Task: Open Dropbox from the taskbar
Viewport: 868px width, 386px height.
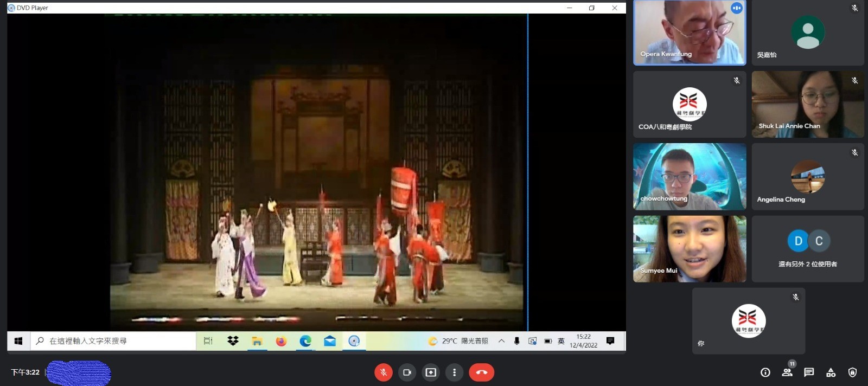Action: click(x=233, y=341)
